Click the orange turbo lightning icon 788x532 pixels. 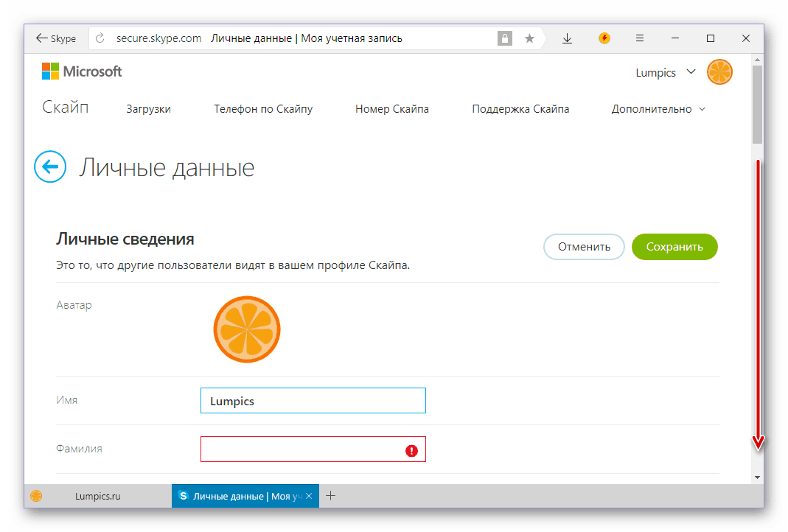click(x=604, y=38)
